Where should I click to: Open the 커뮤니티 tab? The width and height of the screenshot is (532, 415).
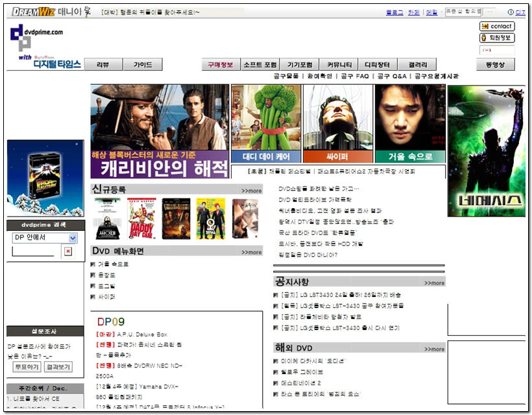pos(339,64)
